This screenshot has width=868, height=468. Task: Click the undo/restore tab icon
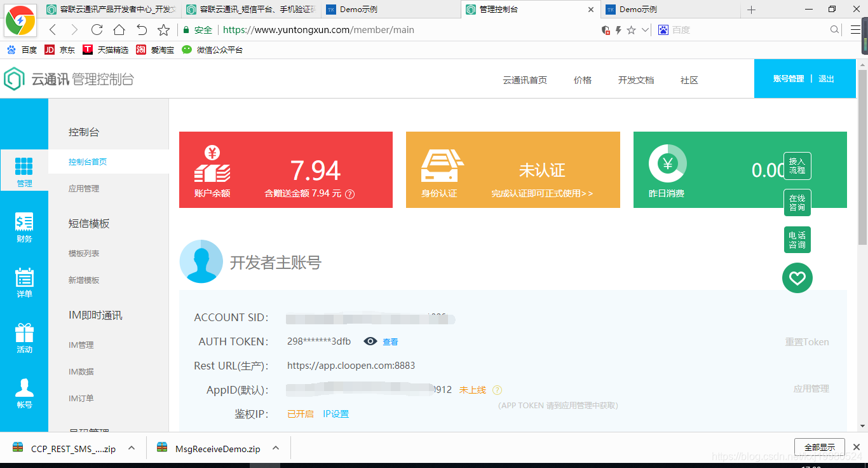[141, 30]
